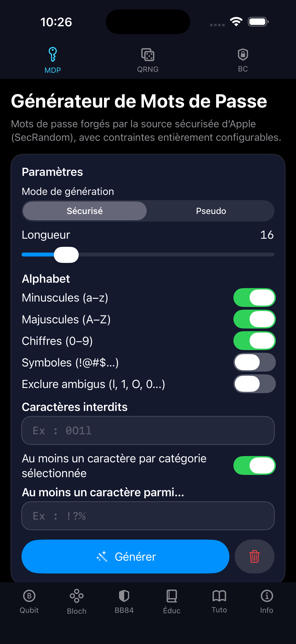296x644 pixels.
Task: Open the BC shield tab
Action: pos(243,60)
